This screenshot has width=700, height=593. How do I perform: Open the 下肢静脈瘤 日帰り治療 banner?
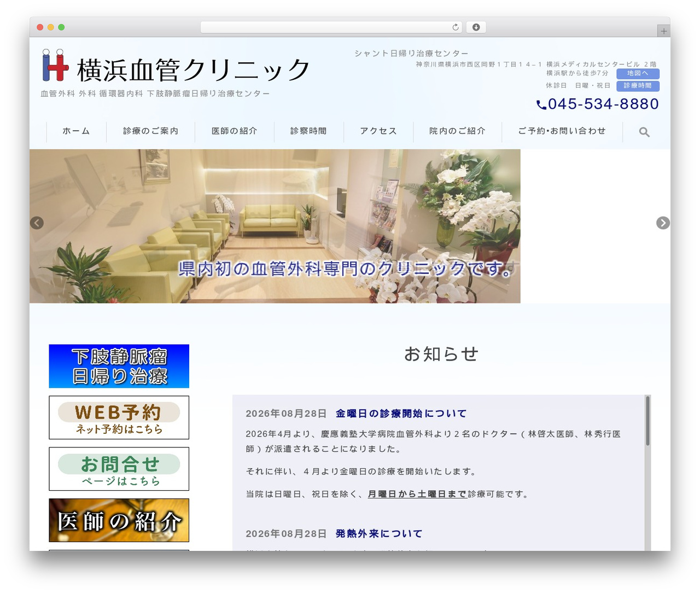[119, 366]
